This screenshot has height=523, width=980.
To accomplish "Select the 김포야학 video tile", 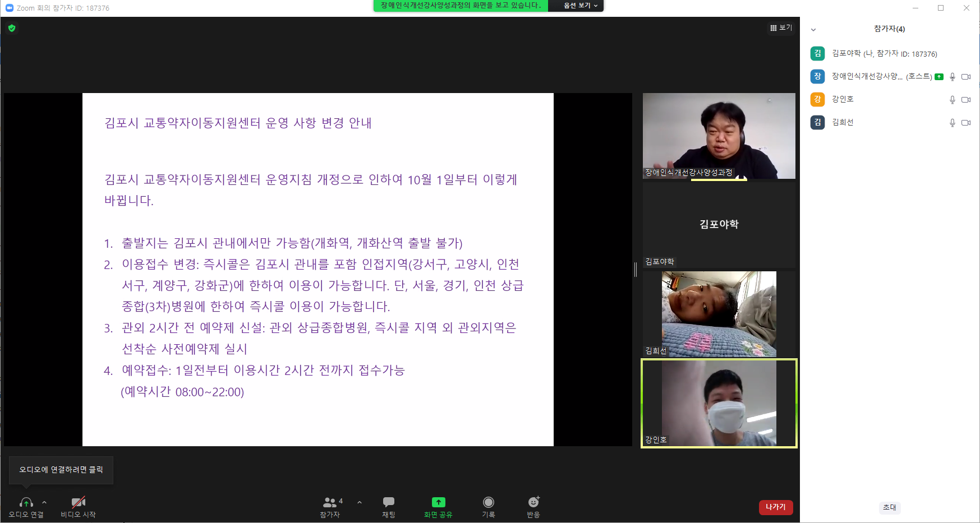I will [x=719, y=225].
